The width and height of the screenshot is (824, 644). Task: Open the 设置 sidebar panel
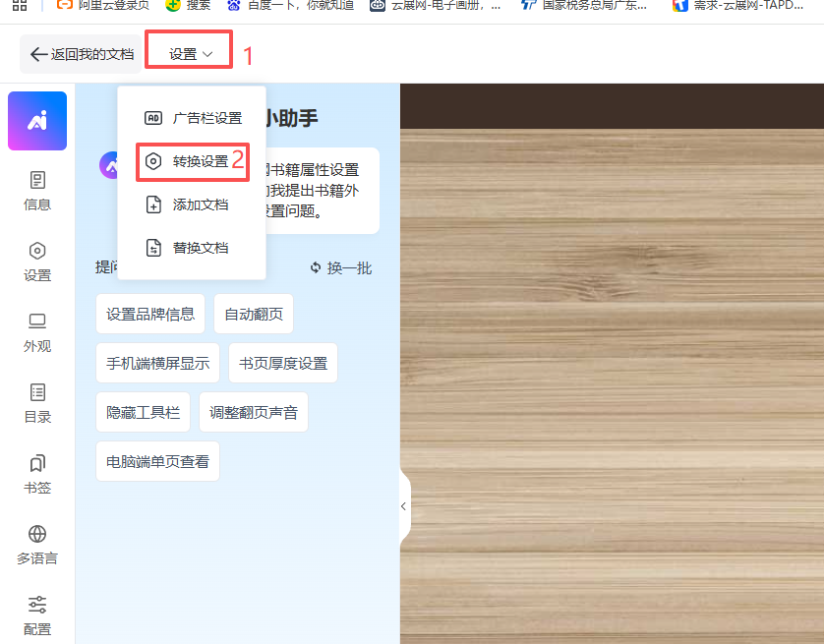point(37,262)
